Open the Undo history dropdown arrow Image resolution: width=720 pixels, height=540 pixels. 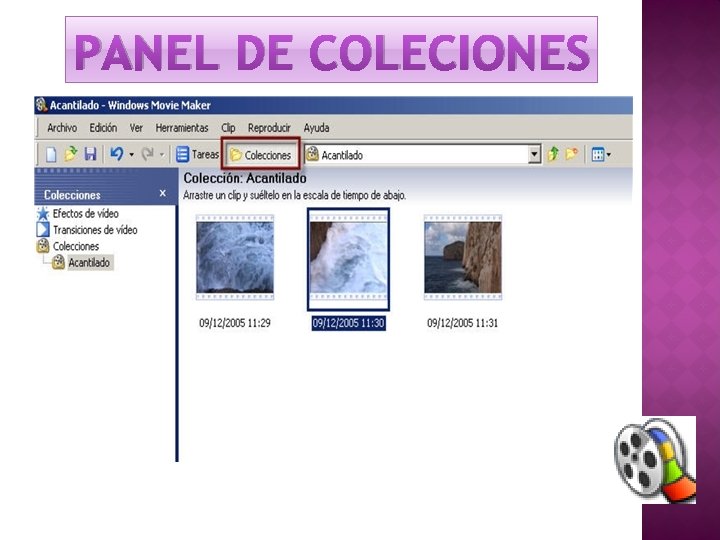(131, 155)
